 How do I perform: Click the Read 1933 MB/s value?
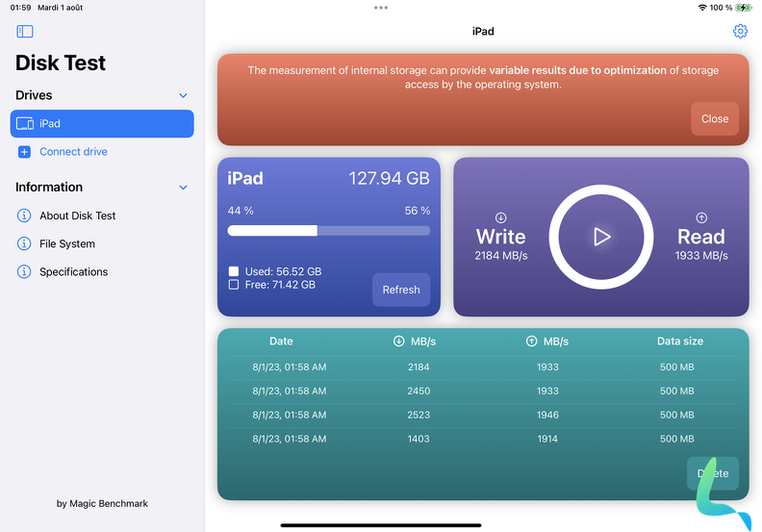point(701,256)
